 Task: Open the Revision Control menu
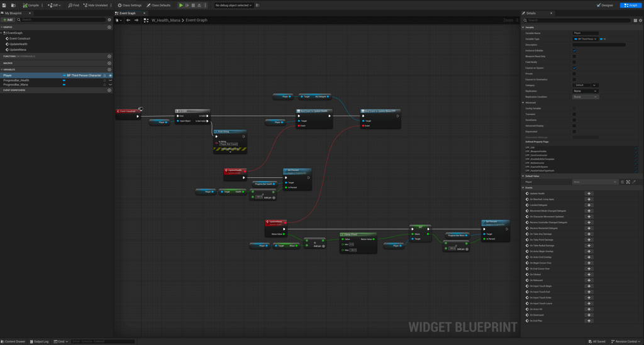pos(626,341)
